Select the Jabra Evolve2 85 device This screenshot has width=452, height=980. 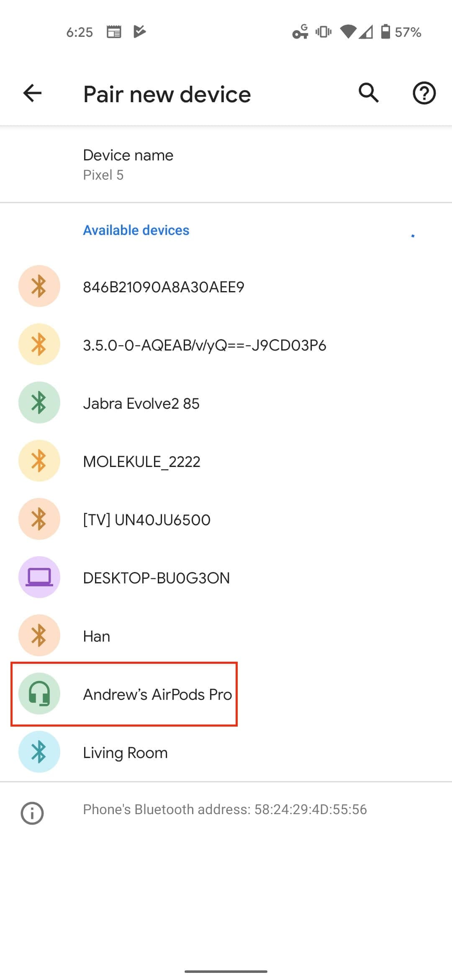(x=226, y=403)
